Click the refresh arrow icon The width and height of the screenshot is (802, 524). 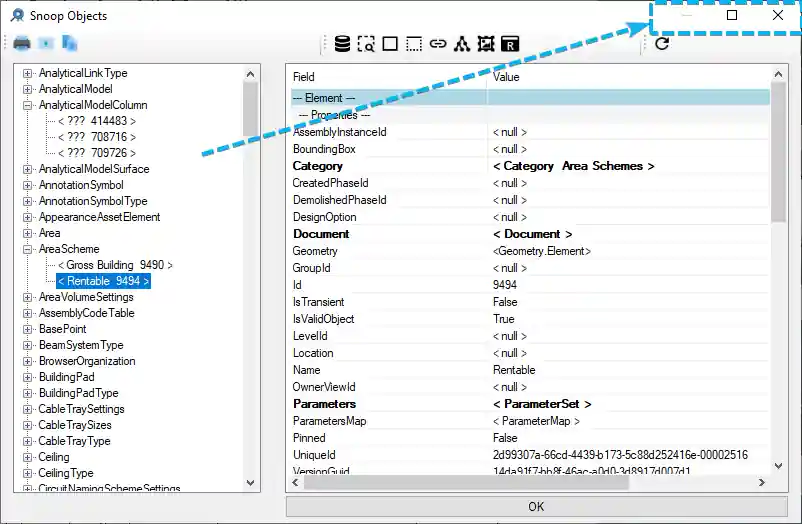[x=662, y=44]
